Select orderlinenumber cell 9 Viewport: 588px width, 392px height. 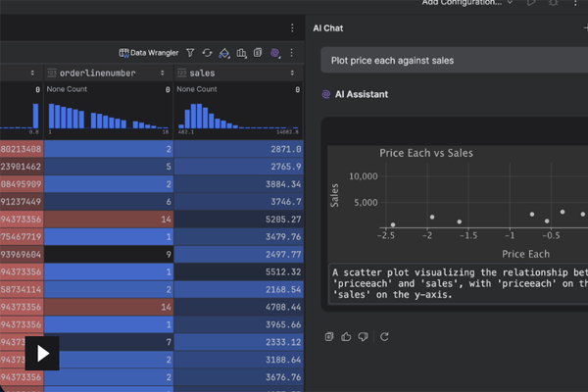click(x=109, y=255)
